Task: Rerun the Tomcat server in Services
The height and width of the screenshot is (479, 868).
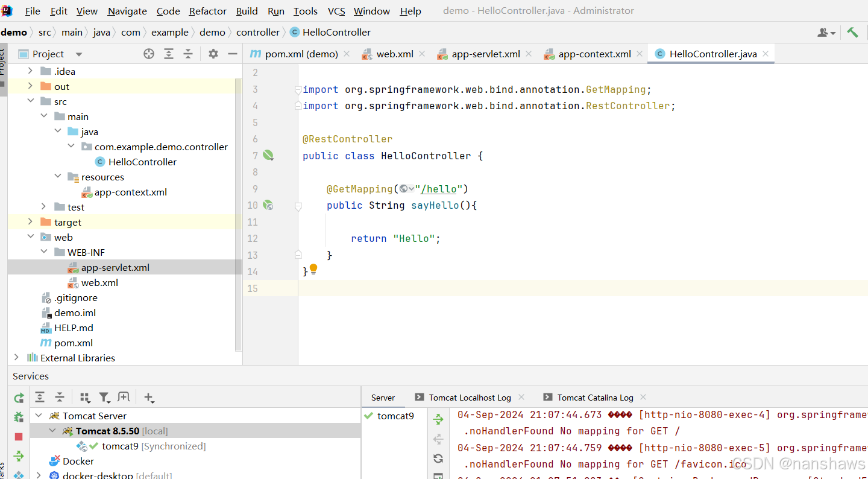Action: click(x=19, y=398)
